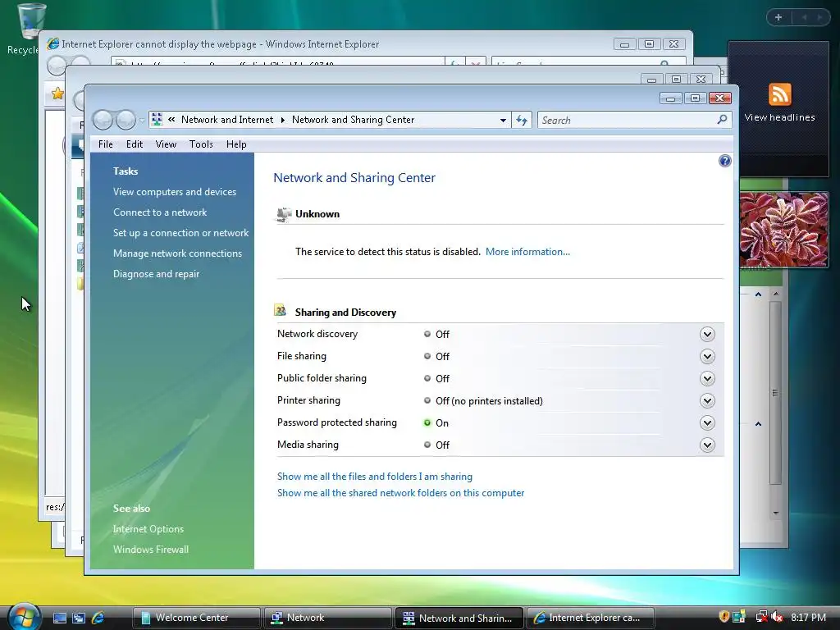Switch to Welcome Center taskbar button
The width and height of the screenshot is (840, 630).
(196, 618)
